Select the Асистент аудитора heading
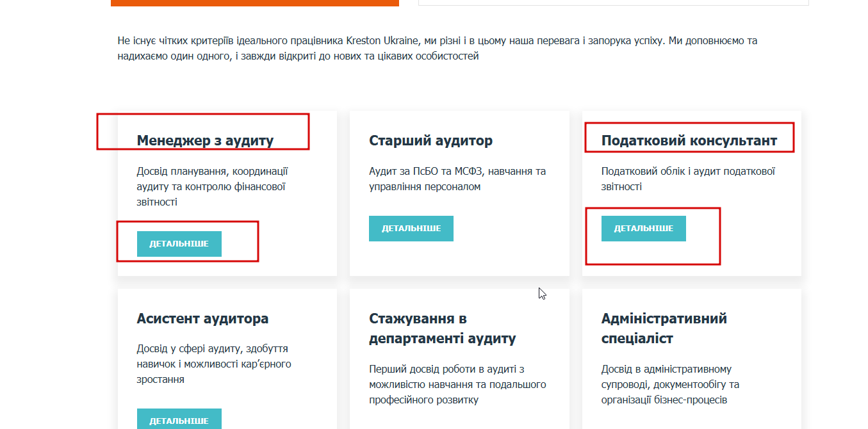Image resolution: width=868 pixels, height=429 pixels. (202, 319)
